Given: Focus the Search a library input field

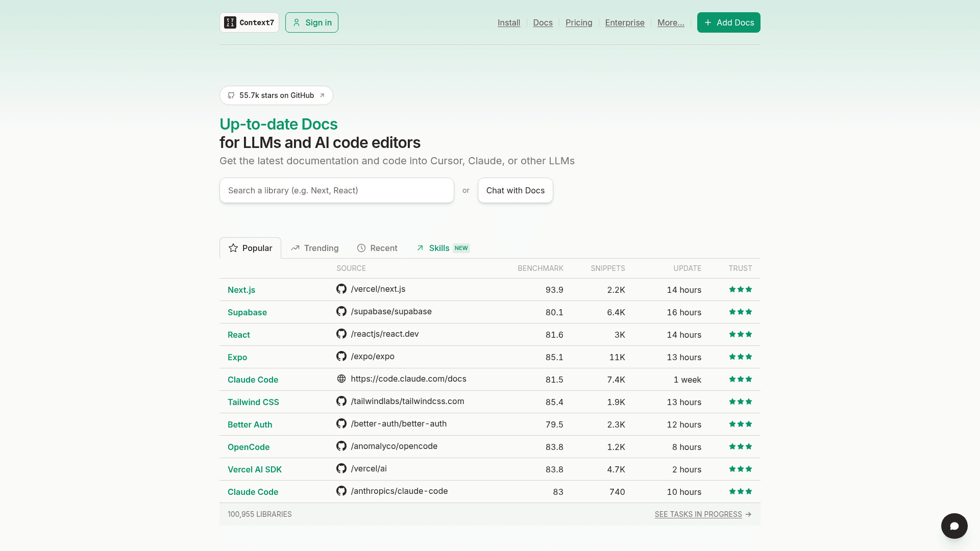Looking at the screenshot, I should [x=337, y=190].
